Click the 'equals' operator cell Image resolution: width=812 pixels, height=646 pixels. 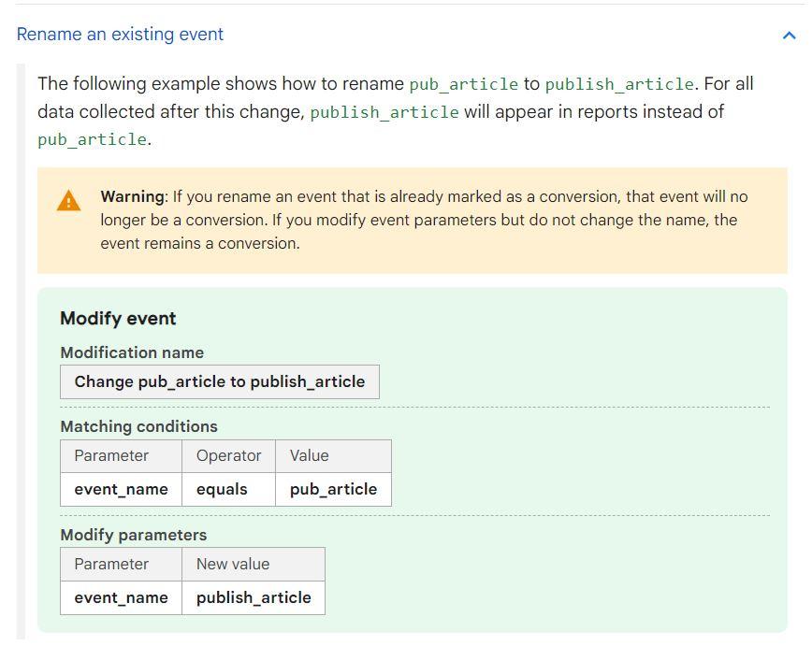coord(228,489)
